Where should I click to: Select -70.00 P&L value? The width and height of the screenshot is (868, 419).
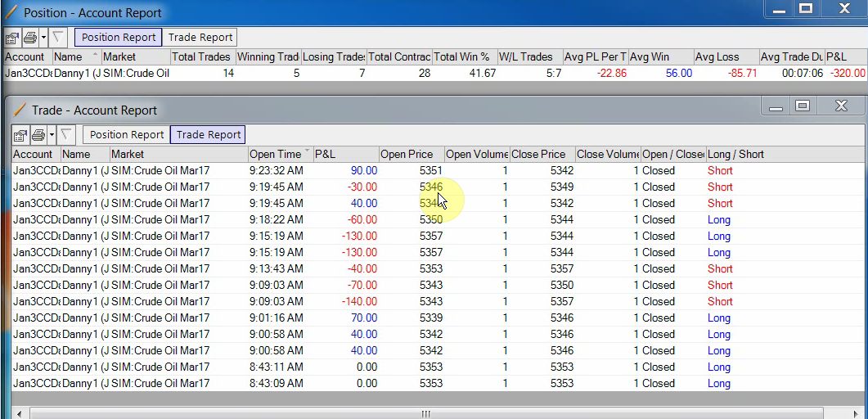[x=362, y=285]
